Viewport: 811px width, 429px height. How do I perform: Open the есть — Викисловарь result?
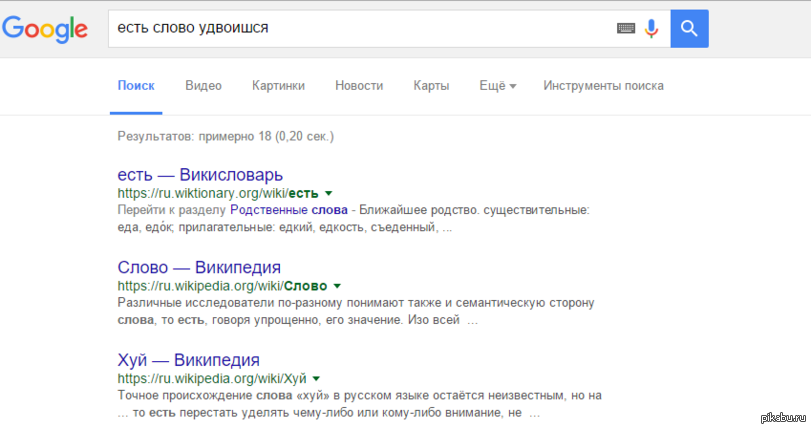click(200, 175)
